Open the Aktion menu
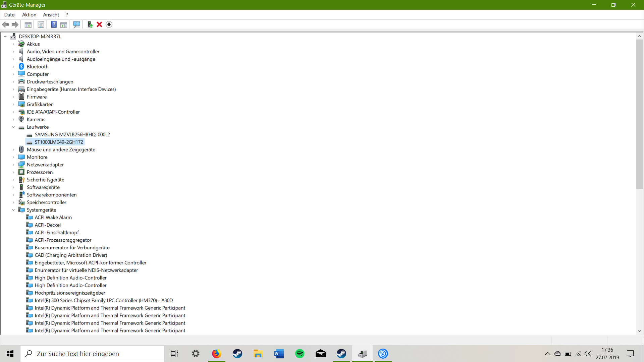644x362 pixels. pyautogui.click(x=29, y=15)
